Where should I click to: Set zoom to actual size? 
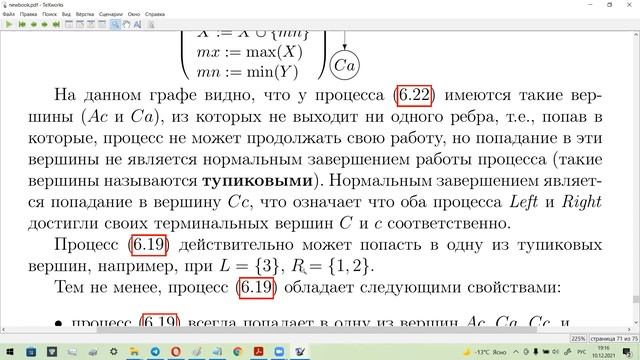tap(69, 24)
